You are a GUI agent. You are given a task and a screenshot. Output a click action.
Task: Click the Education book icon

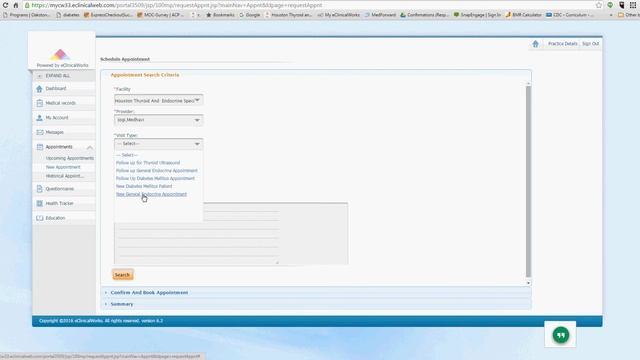point(40,218)
